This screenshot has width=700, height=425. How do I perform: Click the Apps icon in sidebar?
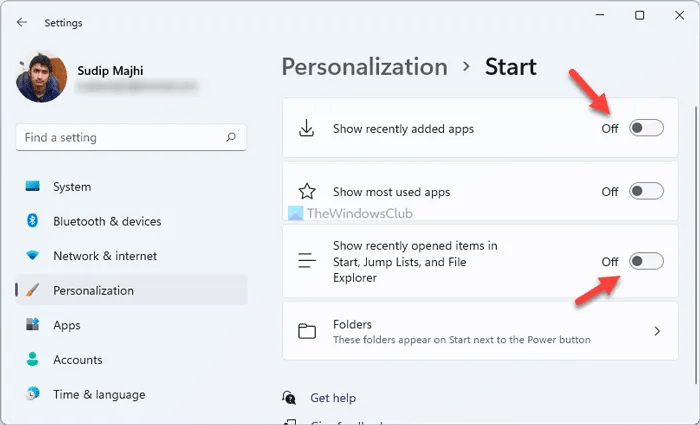[33, 325]
